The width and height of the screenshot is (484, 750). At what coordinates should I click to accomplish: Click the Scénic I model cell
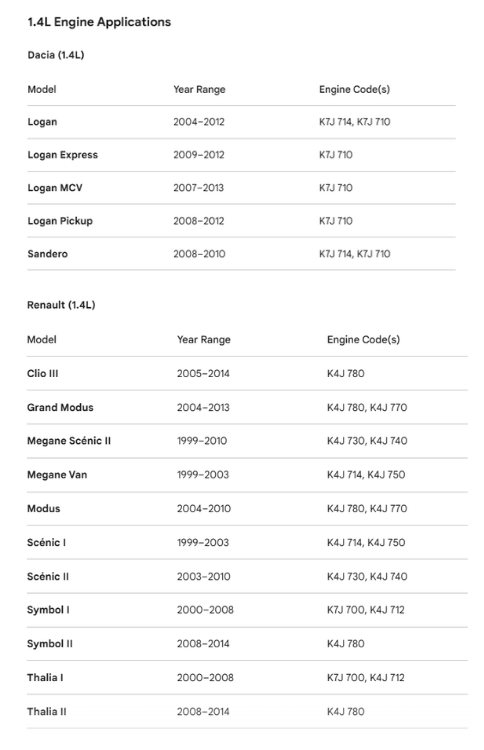pyautogui.click(x=46, y=542)
